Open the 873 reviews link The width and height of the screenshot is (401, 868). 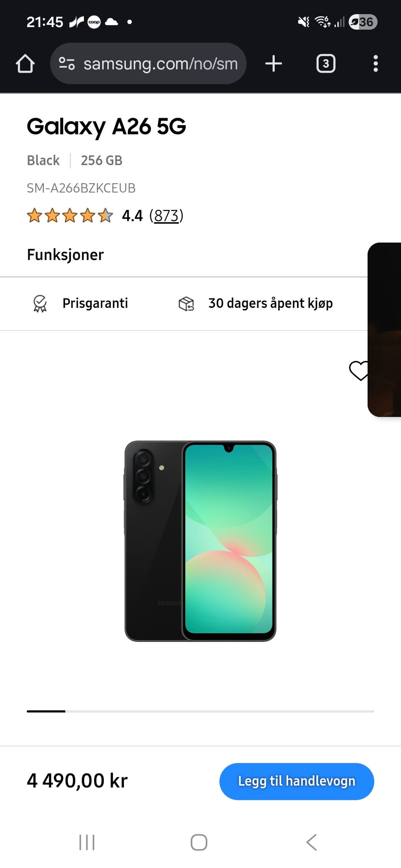166,216
